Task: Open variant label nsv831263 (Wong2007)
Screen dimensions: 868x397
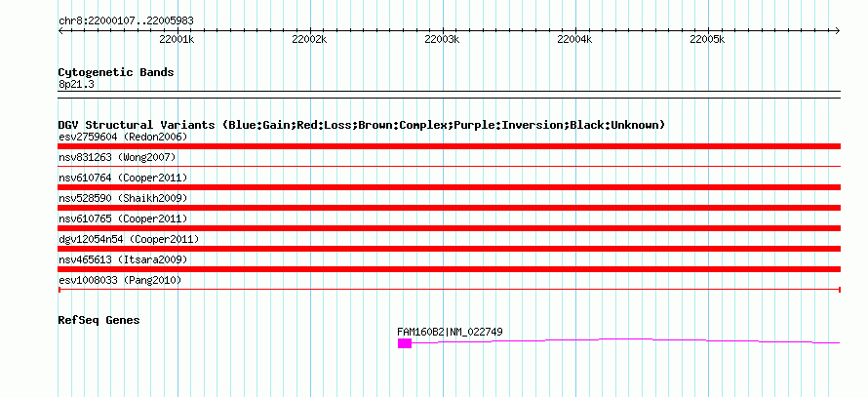Action: (117, 157)
